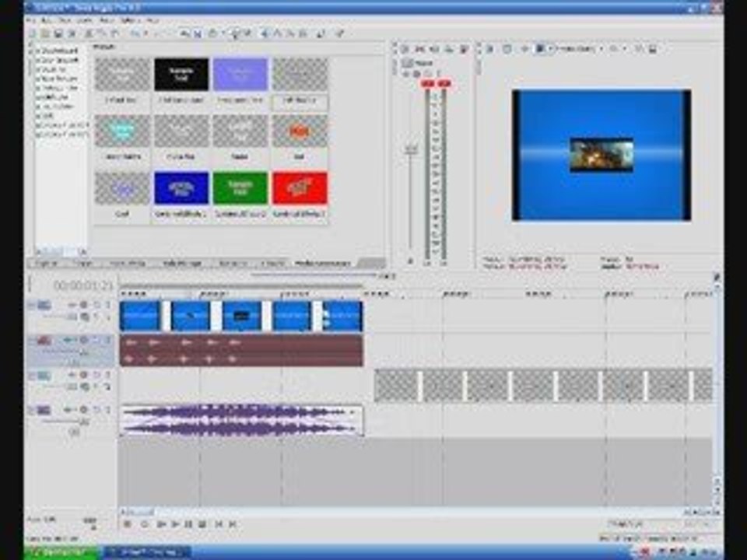The height and width of the screenshot is (560, 747).
Task: Click the Record button in the transport bar
Action: pos(127,524)
